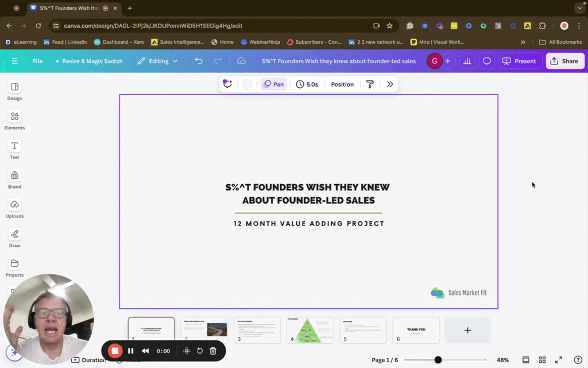Viewport: 588px width, 368px height.
Task: Open the Elements panel in sidebar
Action: 14,121
